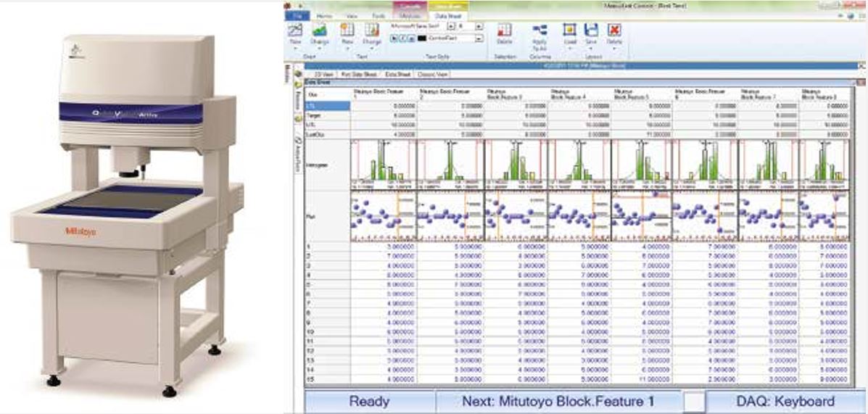Close the Data Sheet panel
868x414 pixels.
(x=860, y=82)
